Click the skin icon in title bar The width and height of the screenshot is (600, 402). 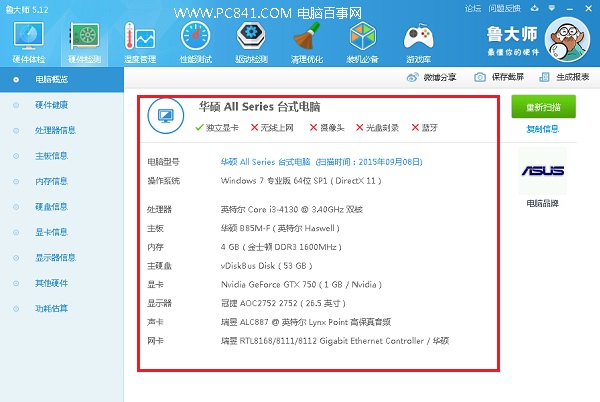(x=535, y=8)
